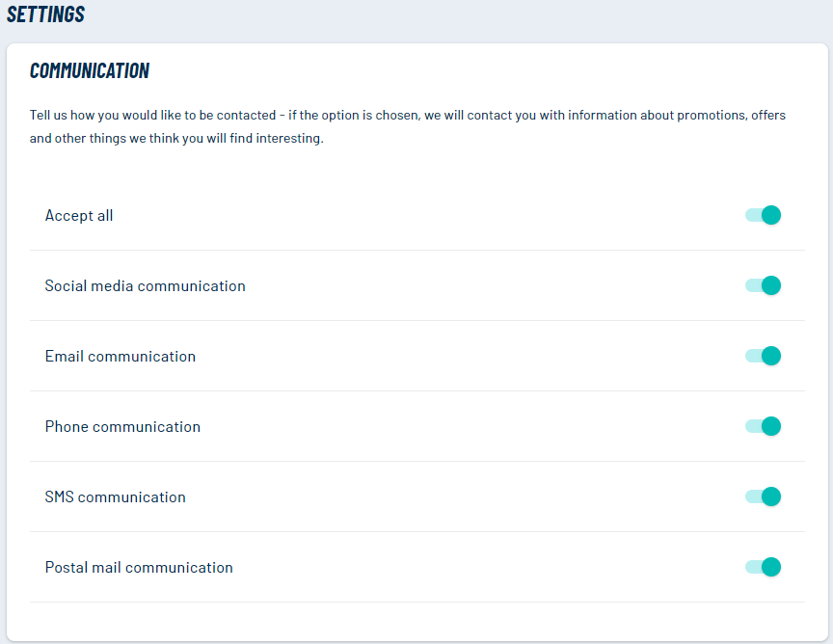Select the Social media communication label
This screenshot has width=833, height=644.
(145, 286)
